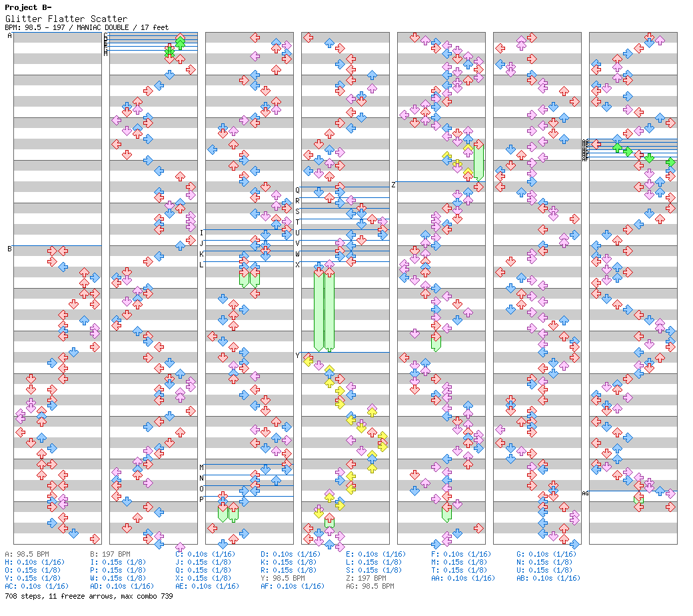Pick legend entry 'J: 0.15s (1/8)'
Viewport: 693px width, 616px height.
pyautogui.click(x=203, y=562)
